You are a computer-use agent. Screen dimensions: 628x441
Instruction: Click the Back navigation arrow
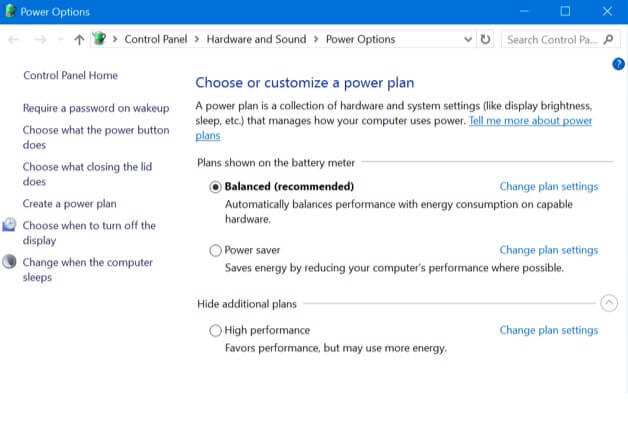tap(14, 39)
